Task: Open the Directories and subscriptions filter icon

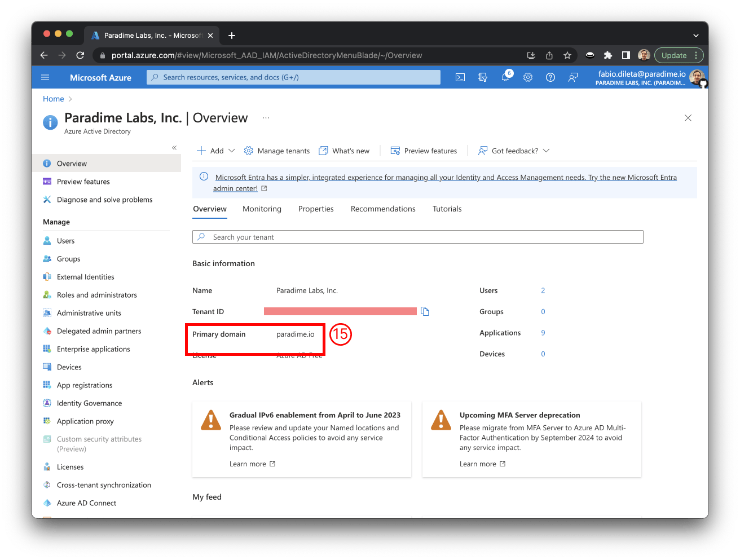Action: [x=483, y=77]
